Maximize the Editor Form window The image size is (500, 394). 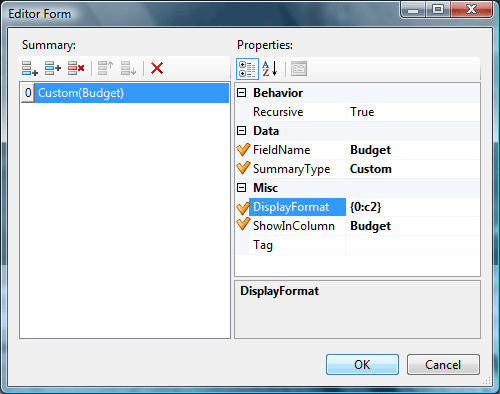438,9
